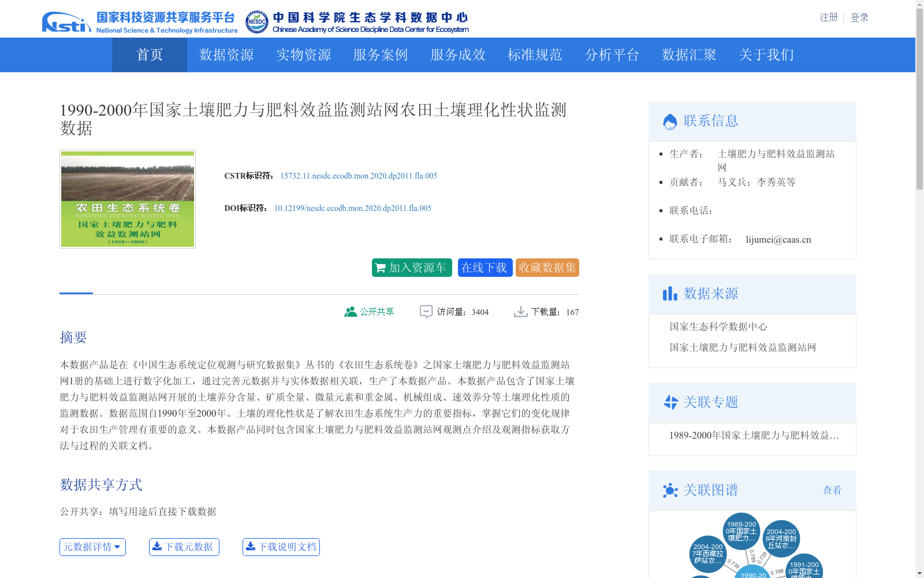
Task: Click download icon on 下载元数据 button
Action: [x=157, y=546]
